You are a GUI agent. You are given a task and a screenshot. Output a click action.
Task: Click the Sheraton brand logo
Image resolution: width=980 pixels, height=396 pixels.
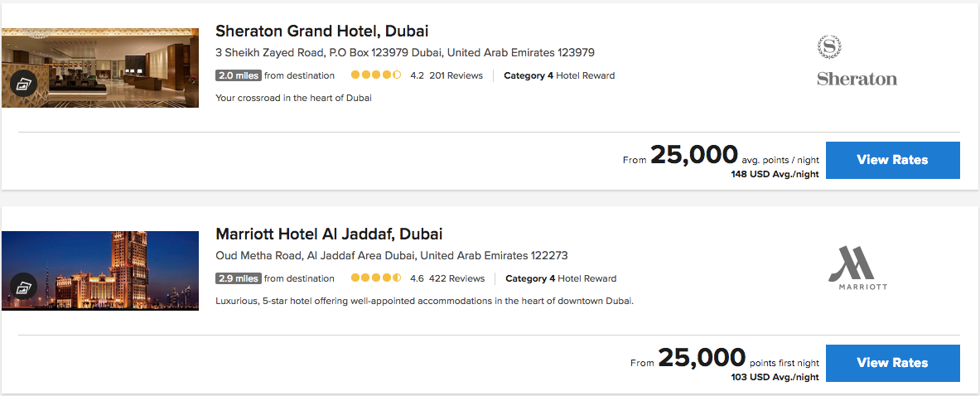coord(857,61)
